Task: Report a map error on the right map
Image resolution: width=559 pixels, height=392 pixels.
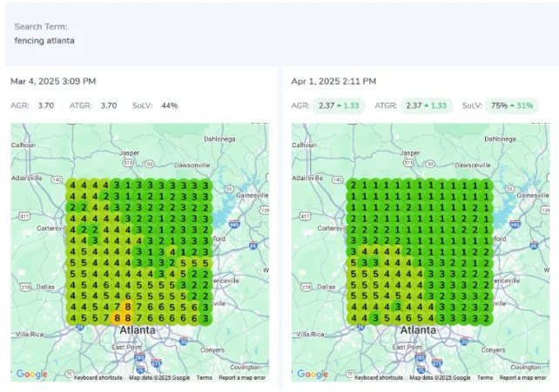Action: pyautogui.click(x=522, y=378)
